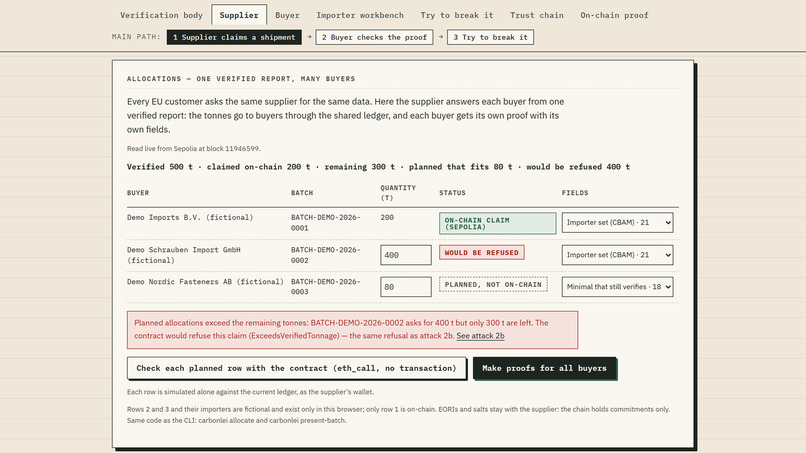Open Fields dropdown for Demo Nordic Fasteners AB
806x453 pixels.
pos(617,287)
